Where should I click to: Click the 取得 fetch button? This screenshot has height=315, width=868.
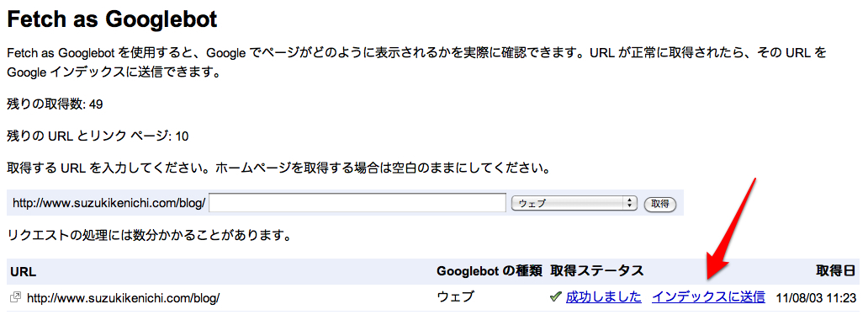click(660, 204)
